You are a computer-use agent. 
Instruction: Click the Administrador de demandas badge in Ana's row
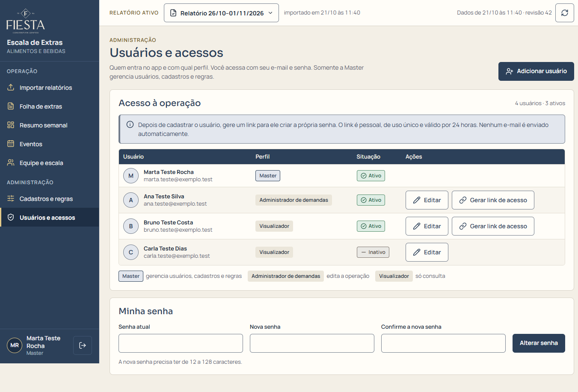[293, 200]
